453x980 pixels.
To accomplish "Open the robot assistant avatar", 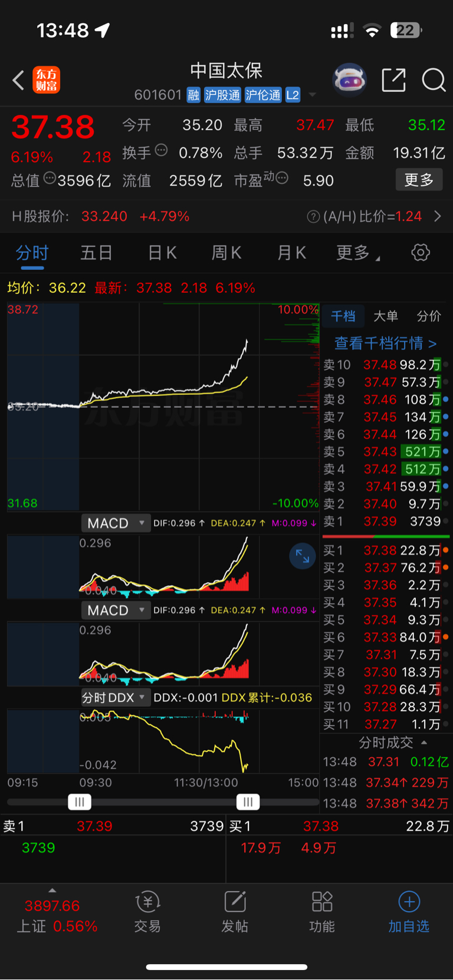I will click(x=349, y=80).
